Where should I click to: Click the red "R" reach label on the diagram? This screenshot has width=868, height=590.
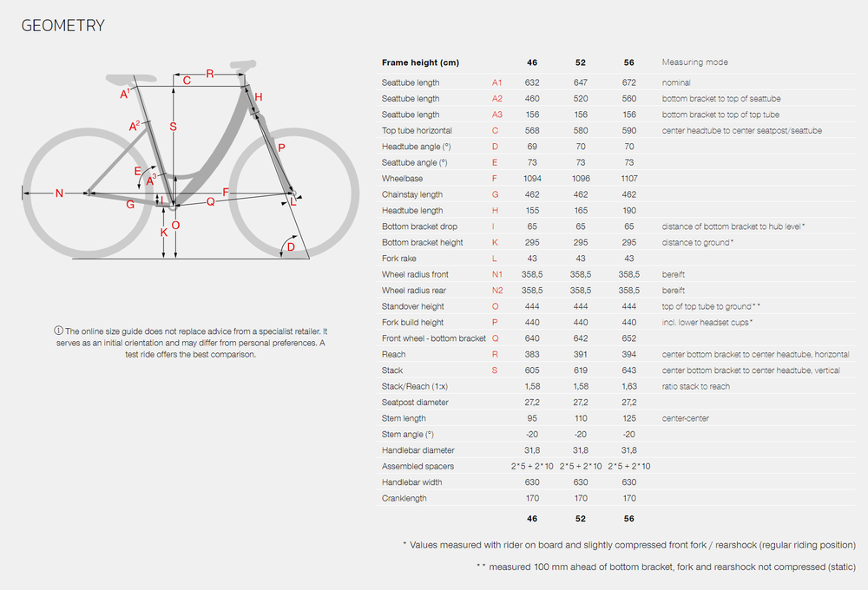point(209,74)
